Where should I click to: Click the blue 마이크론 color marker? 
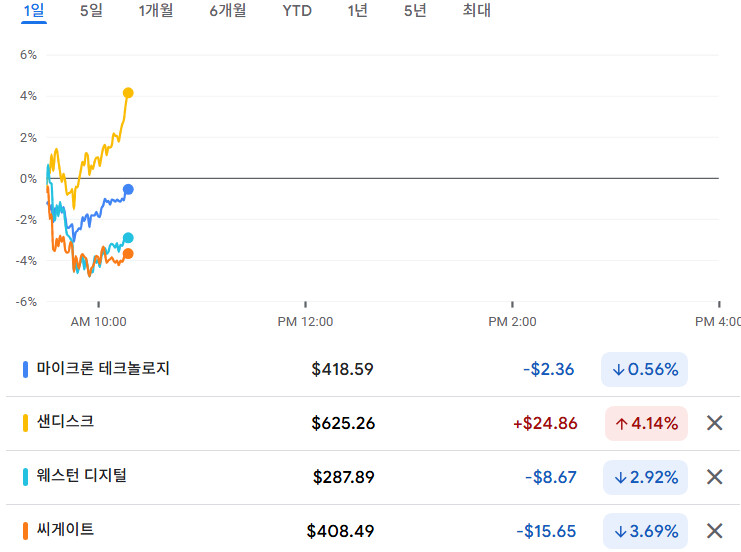25,369
